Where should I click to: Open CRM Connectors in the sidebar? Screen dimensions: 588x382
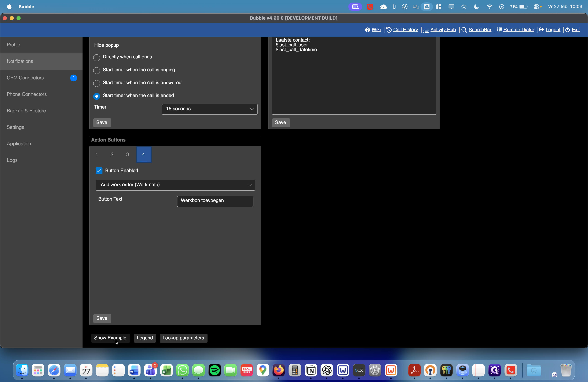(25, 78)
